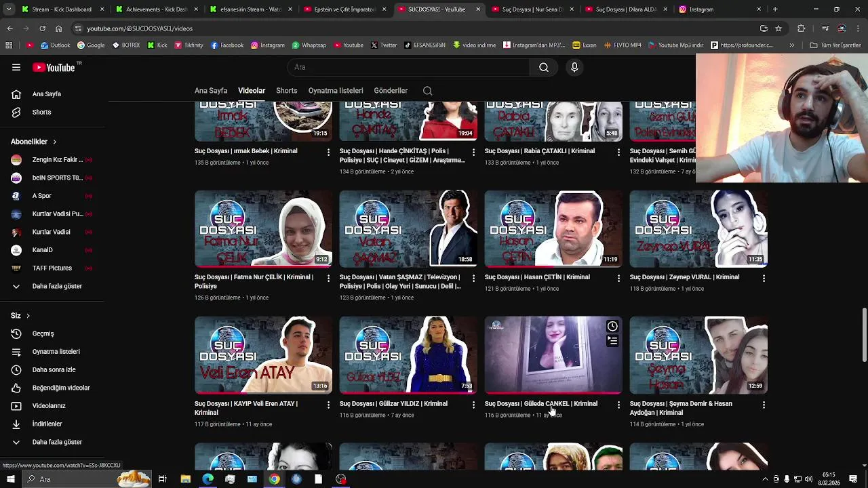
Task: Start voice search with microphone icon
Action: [574, 67]
